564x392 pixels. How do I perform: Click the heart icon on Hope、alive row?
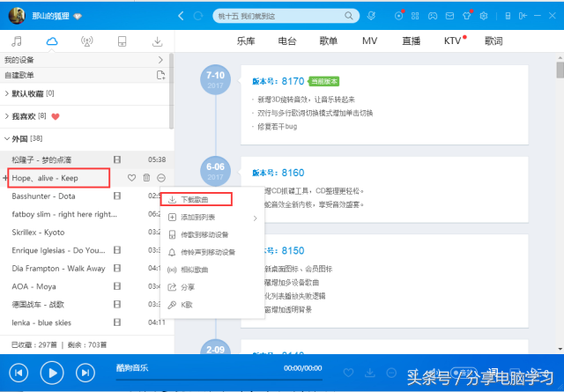point(131,178)
